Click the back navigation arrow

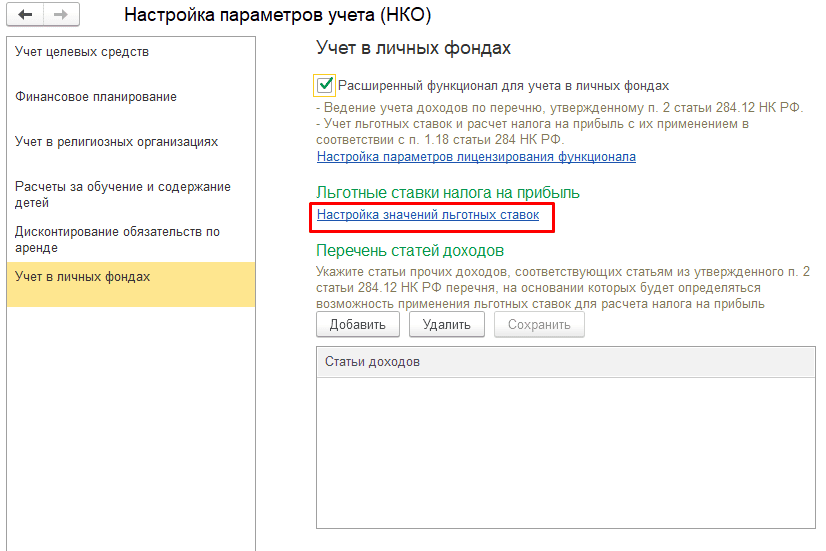click(25, 15)
